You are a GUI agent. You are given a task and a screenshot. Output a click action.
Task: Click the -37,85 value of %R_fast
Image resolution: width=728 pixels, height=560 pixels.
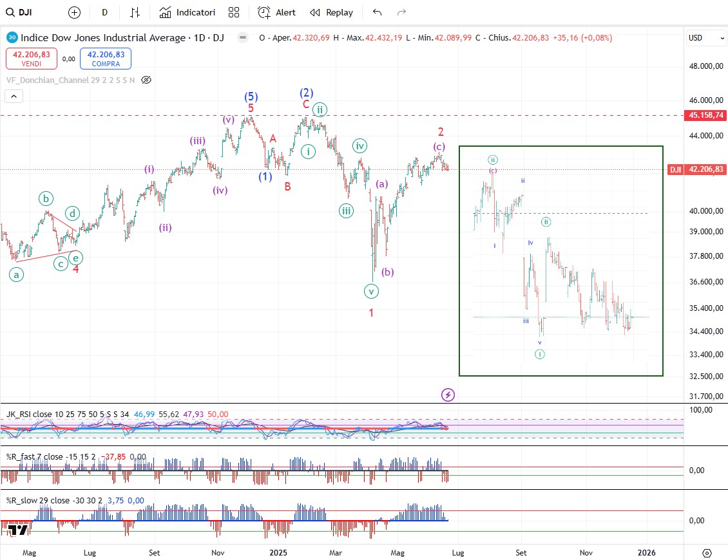point(113,456)
